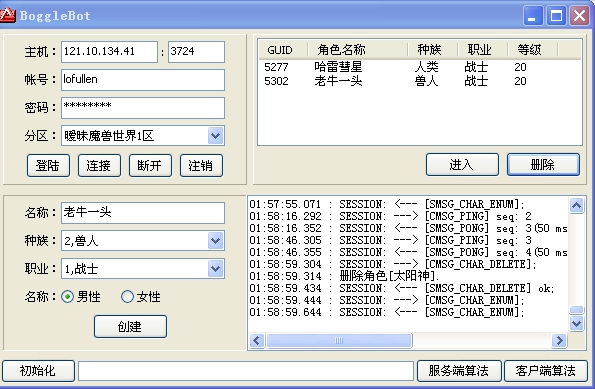
Task: Focus the 主机 host IP field
Action: 109,52
